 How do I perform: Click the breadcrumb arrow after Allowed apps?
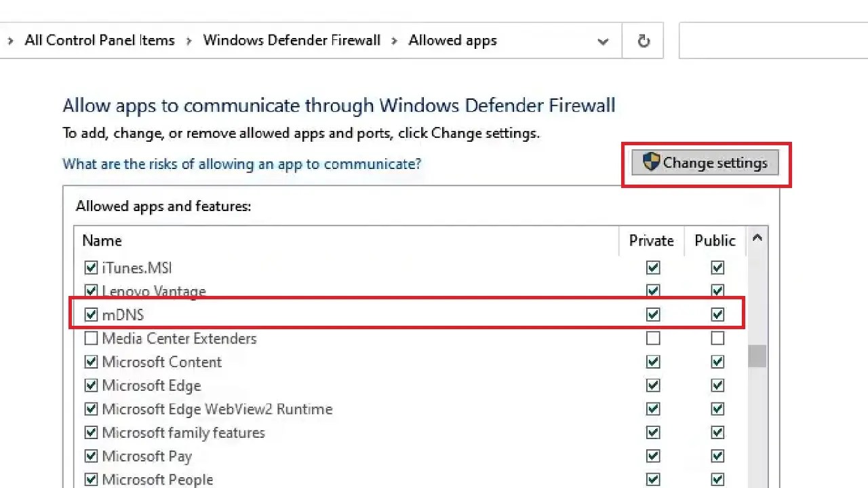(602, 41)
